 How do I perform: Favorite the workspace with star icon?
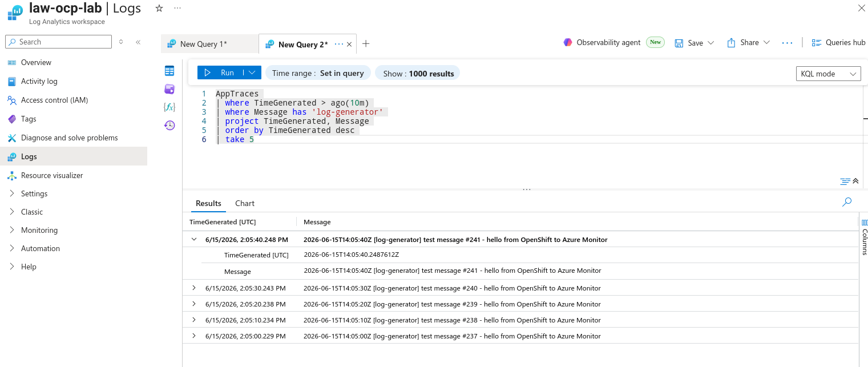coord(159,8)
